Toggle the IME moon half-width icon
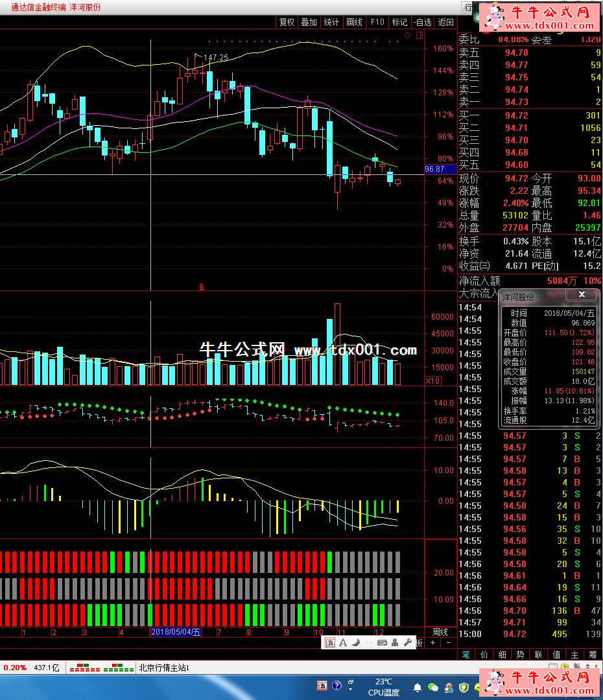Image resolution: width=603 pixels, height=700 pixels. pos(356,643)
